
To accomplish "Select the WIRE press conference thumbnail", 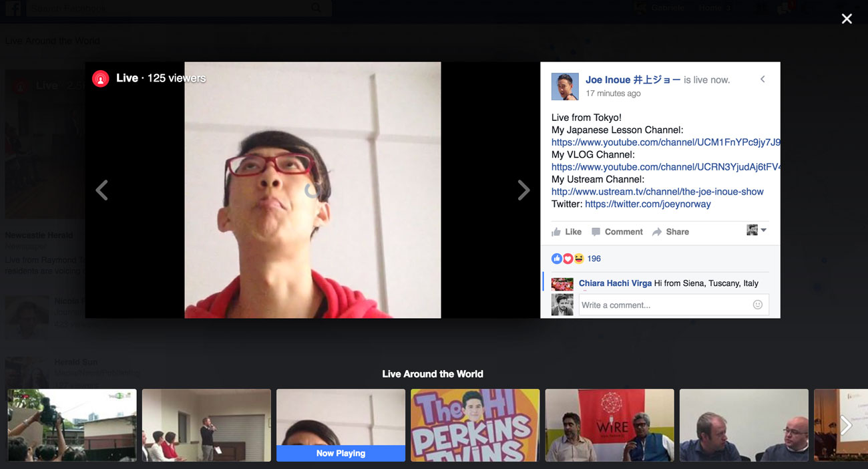I will [x=609, y=425].
